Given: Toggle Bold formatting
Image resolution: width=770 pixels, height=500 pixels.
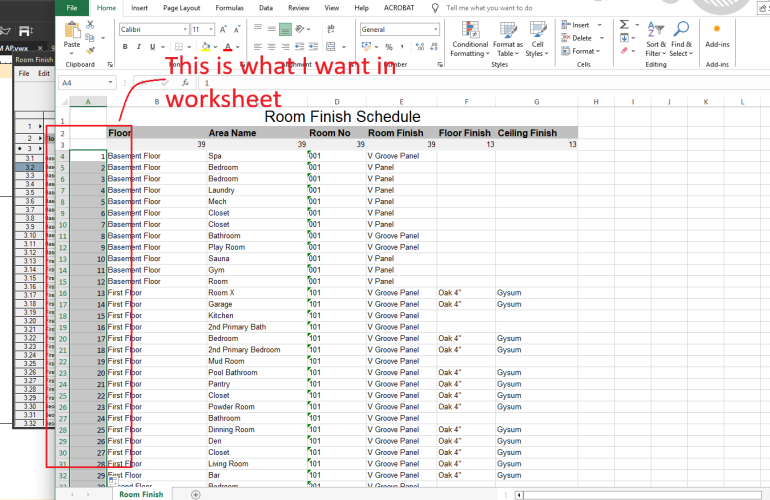Looking at the screenshot, I should [123, 46].
